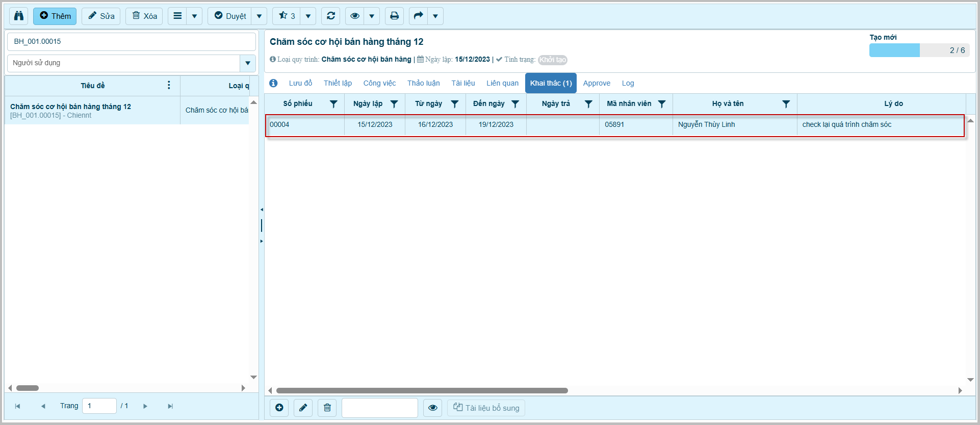The width and height of the screenshot is (980, 425).
Task: Click the share arrow icon
Action: pos(418,16)
